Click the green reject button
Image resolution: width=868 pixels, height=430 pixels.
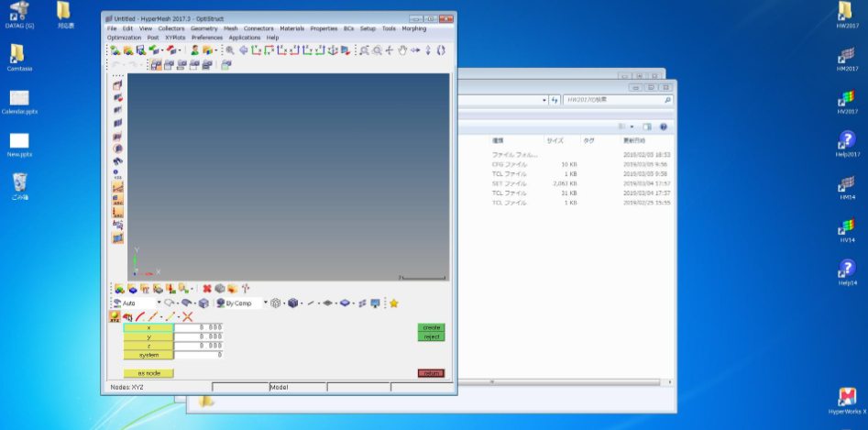point(431,336)
